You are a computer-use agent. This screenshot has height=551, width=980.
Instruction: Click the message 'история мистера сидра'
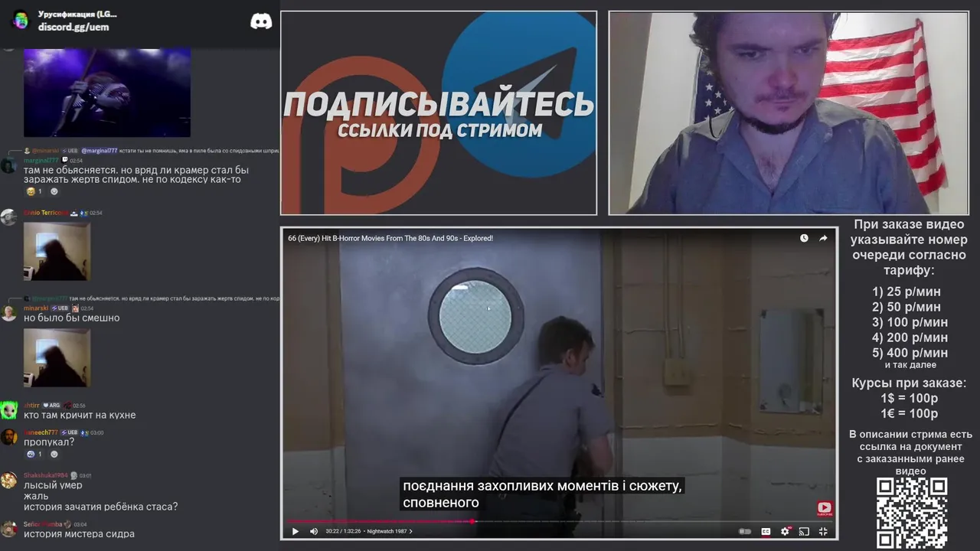pyautogui.click(x=79, y=533)
